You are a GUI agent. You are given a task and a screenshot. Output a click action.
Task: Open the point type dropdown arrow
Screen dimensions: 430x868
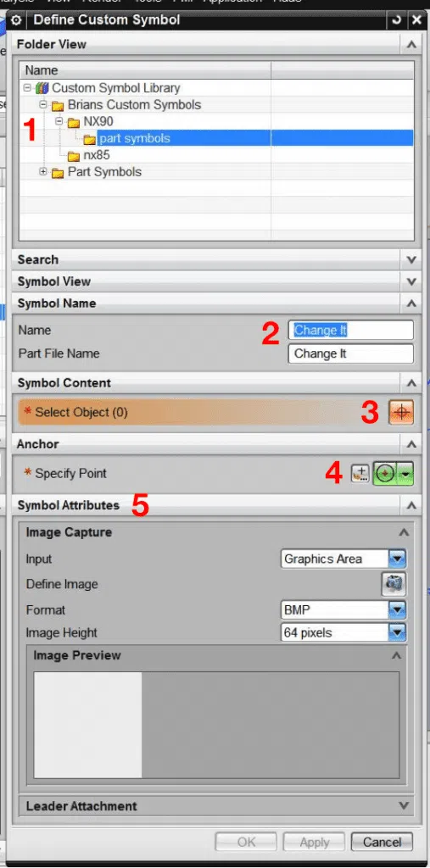tap(406, 474)
